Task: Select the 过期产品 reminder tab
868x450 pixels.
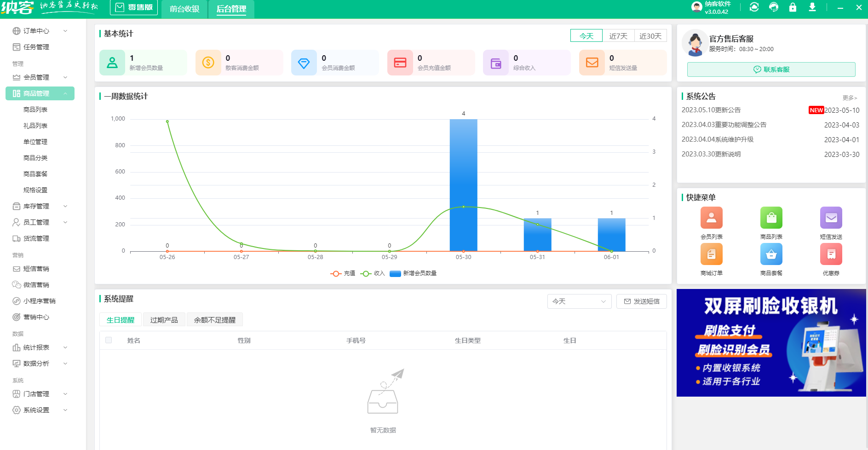Action: (164, 320)
